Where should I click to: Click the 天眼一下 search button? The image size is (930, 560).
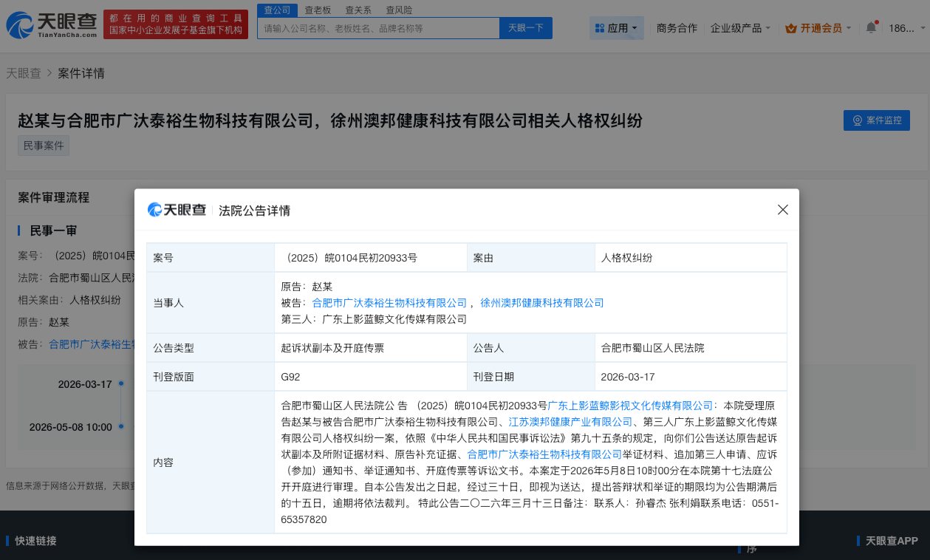tap(525, 27)
